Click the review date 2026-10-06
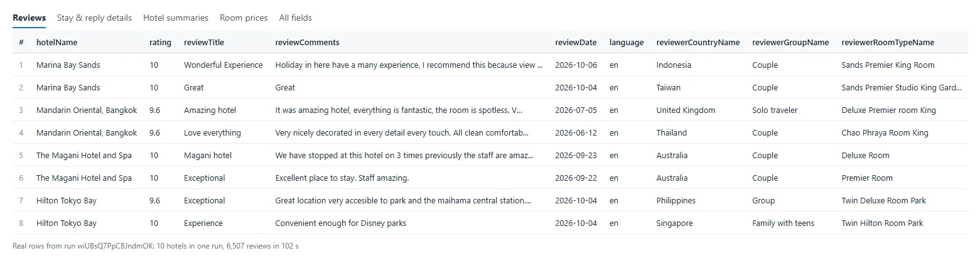Image resolution: width=980 pixels, height=268 pixels. [x=576, y=65]
